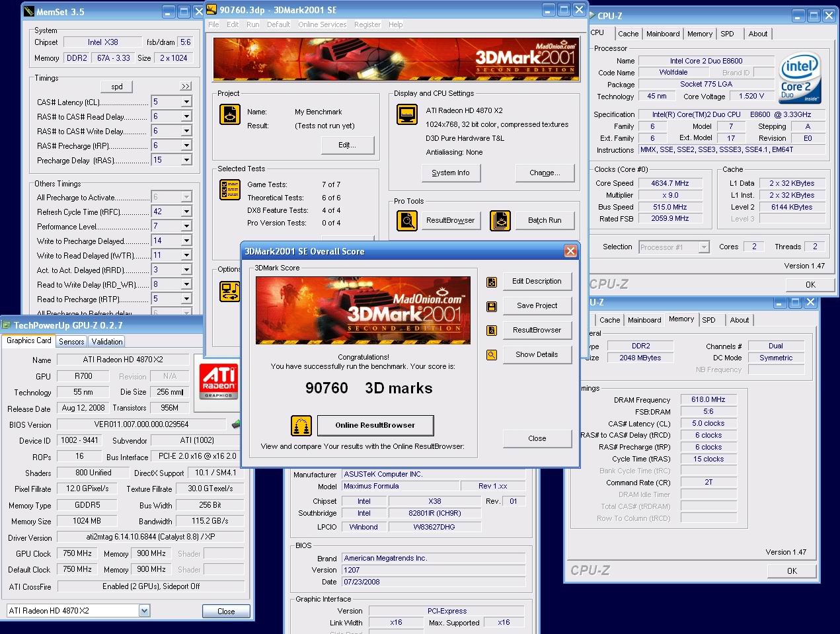Click the Online ResultBrowser button
The width and height of the screenshot is (840, 634).
coord(375,425)
